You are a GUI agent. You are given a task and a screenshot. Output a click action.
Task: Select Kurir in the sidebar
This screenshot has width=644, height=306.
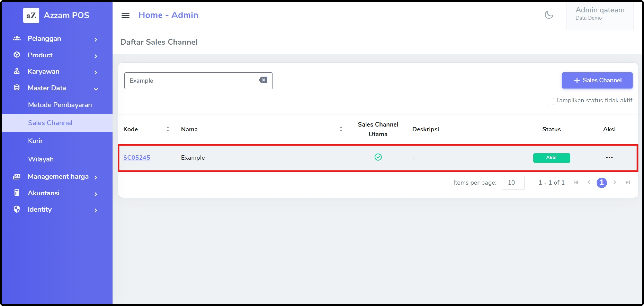click(35, 141)
